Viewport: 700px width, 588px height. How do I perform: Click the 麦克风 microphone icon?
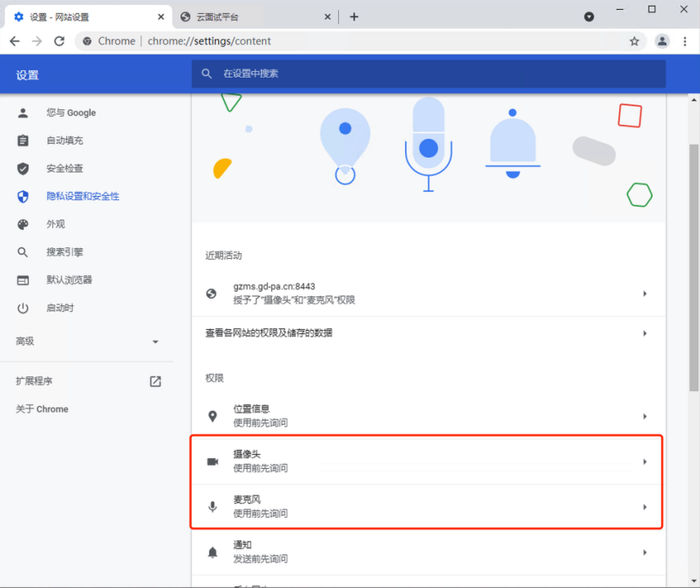tap(212, 507)
